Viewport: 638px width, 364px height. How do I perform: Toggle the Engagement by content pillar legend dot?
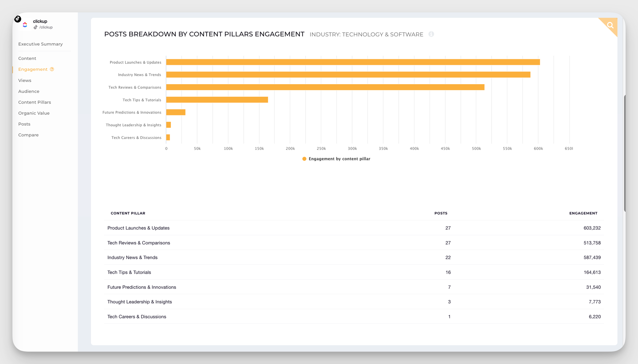pos(304,159)
